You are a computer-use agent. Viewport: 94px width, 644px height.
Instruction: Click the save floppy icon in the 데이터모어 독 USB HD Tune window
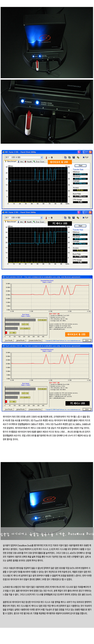click(x=74, y=157)
